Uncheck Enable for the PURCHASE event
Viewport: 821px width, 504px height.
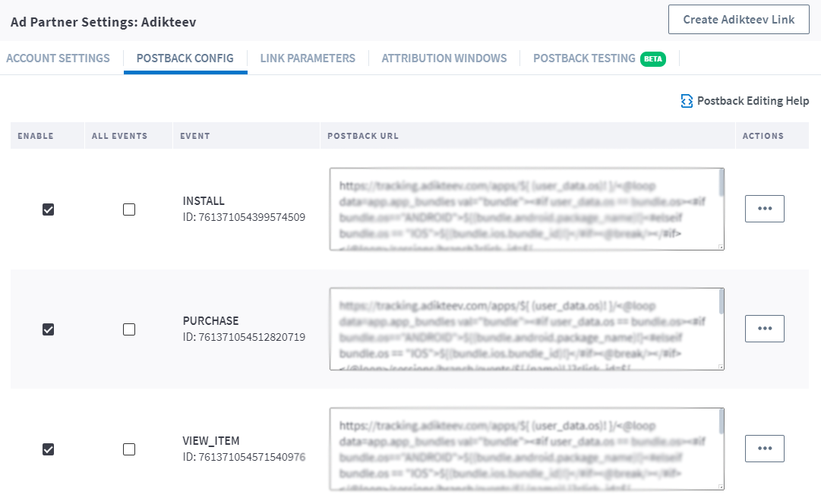tap(48, 329)
